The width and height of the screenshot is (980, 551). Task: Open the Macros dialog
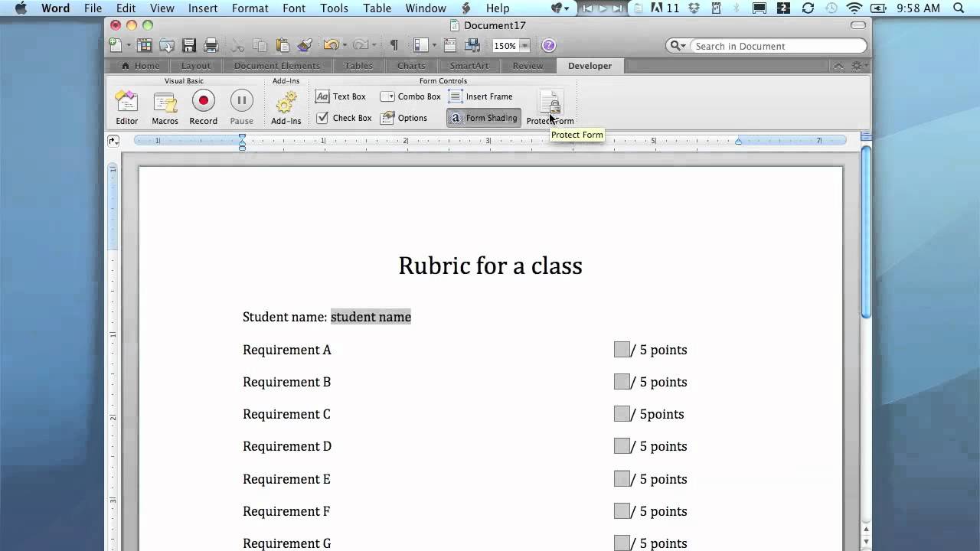tap(165, 107)
